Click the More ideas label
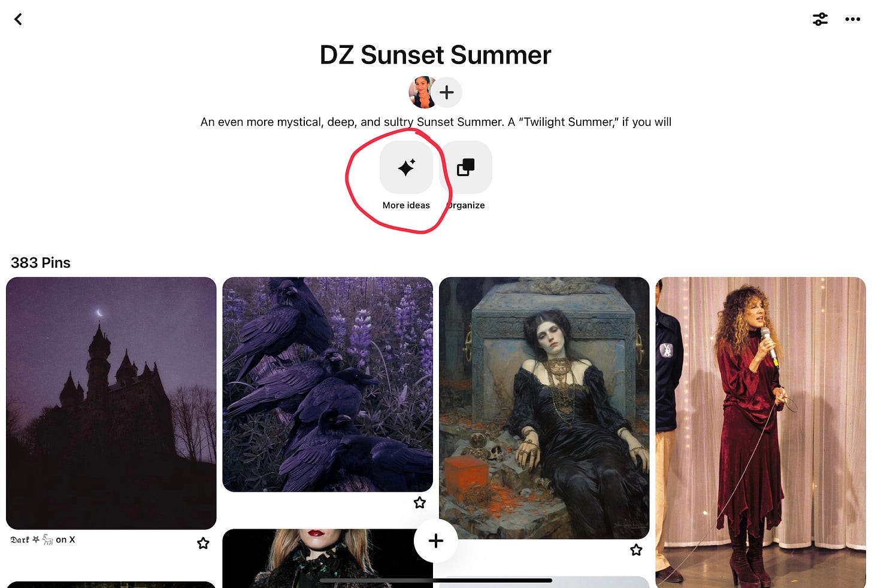 406,205
